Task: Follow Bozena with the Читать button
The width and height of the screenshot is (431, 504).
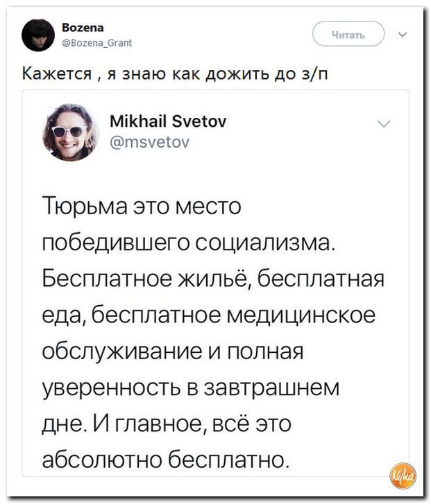Action: click(348, 34)
